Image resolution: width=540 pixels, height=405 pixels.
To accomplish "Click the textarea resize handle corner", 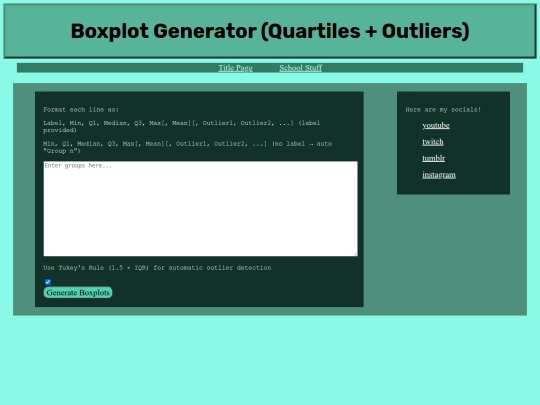I will (x=355, y=254).
